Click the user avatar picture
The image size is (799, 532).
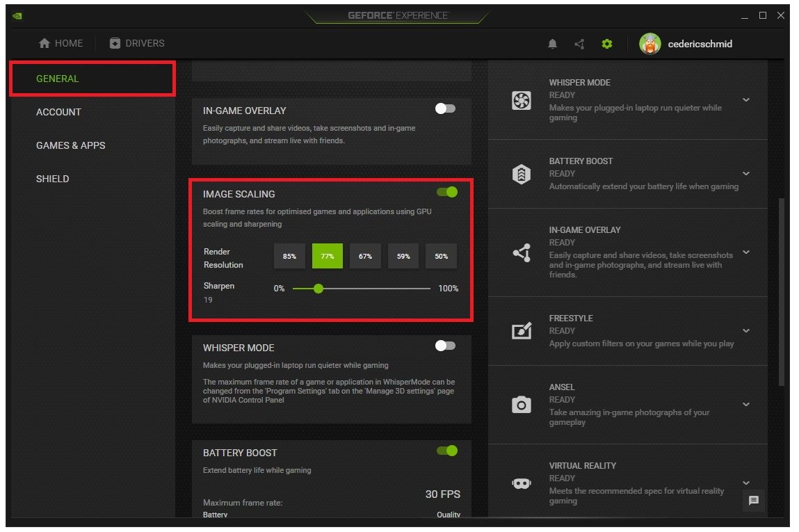click(x=650, y=44)
